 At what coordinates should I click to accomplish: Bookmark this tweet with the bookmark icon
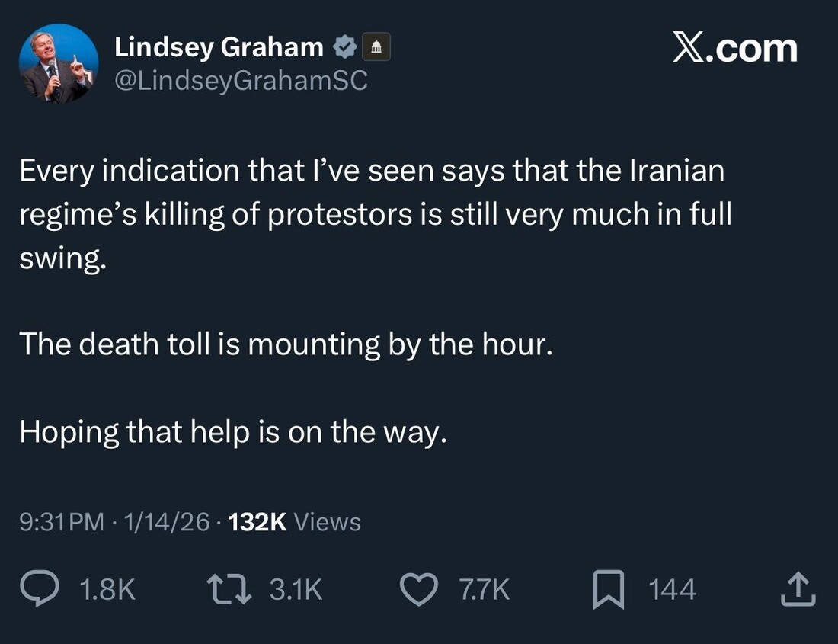(x=609, y=591)
